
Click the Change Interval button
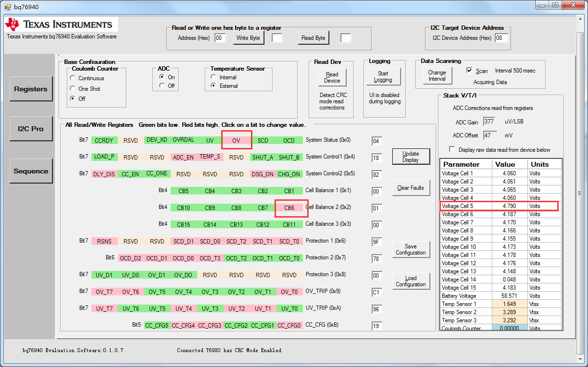(x=437, y=76)
